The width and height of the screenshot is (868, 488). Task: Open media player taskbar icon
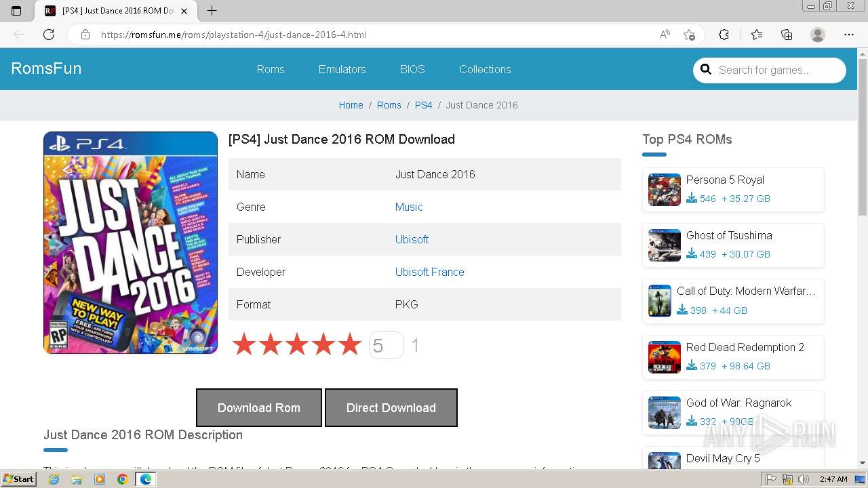pos(100,479)
